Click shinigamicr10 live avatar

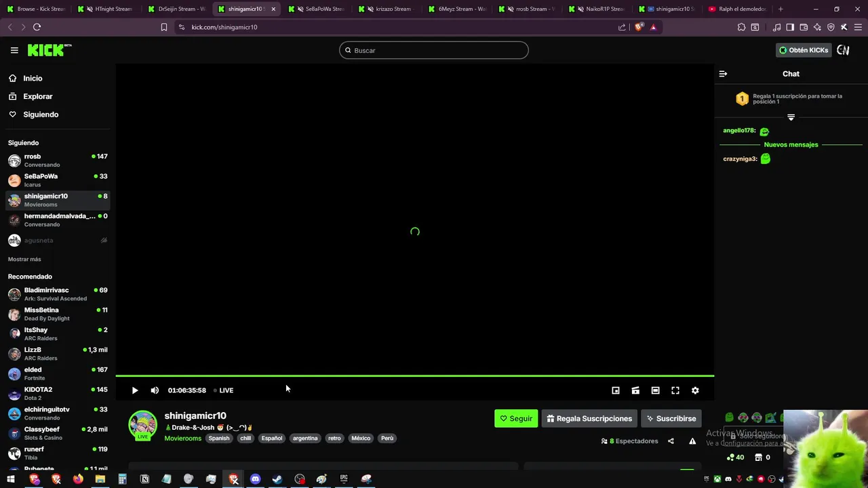pyautogui.click(x=142, y=425)
